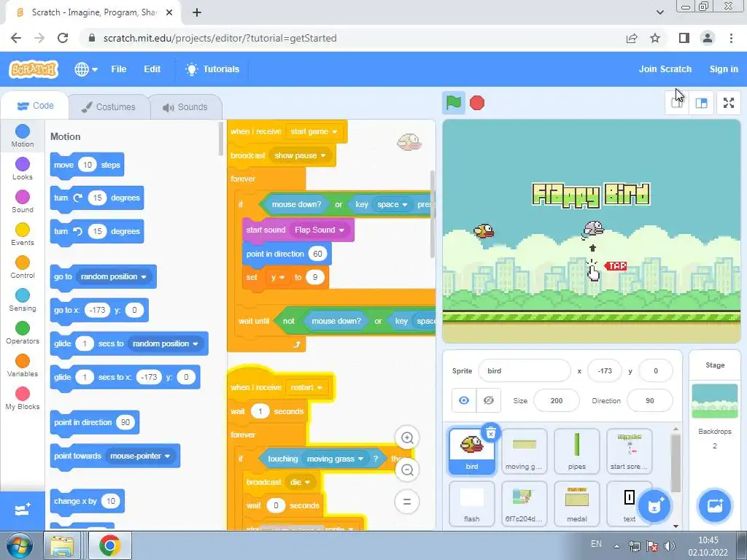Stop the project with red stop button
The height and width of the screenshot is (560, 747).
coord(477,102)
